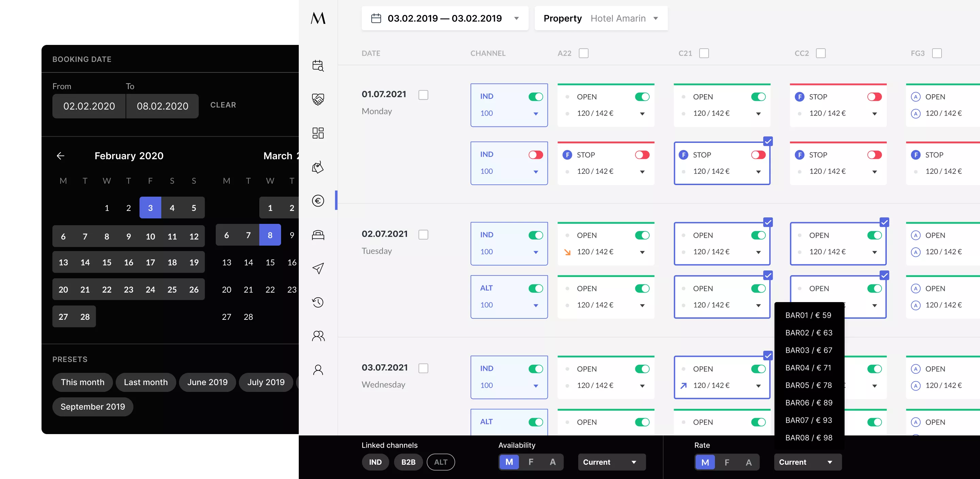The image size is (980, 479).
Task: Choose BAR05 / € 78 from rate list
Action: click(808, 385)
